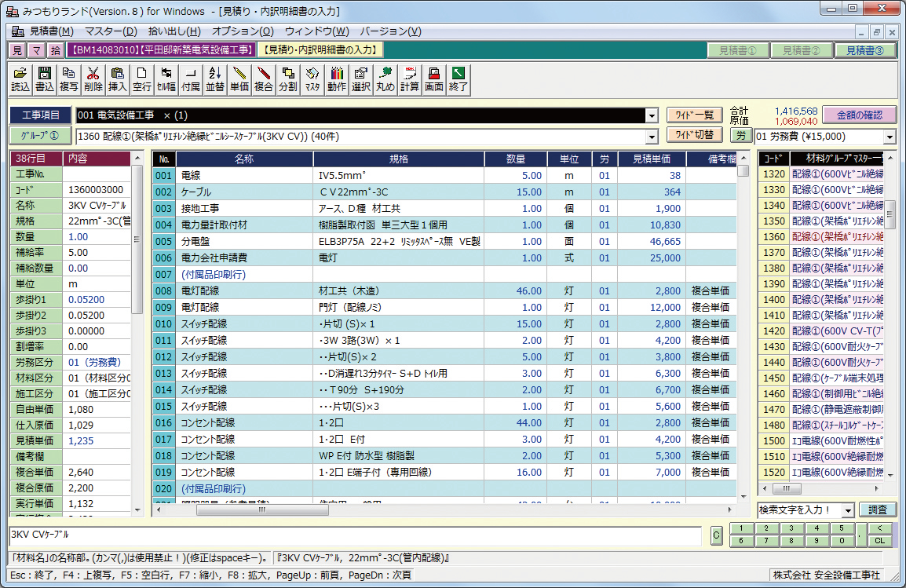Click the 選択 (select) toolbar icon

coord(361,79)
